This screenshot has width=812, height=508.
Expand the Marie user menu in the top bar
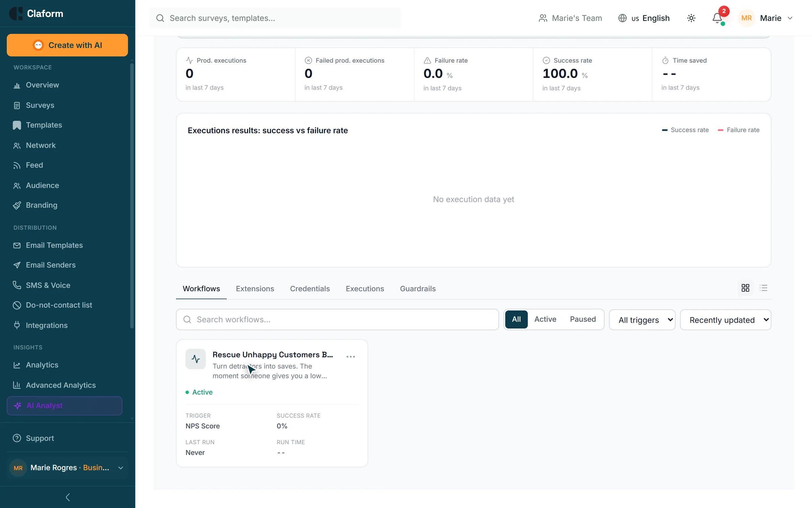[766, 18]
